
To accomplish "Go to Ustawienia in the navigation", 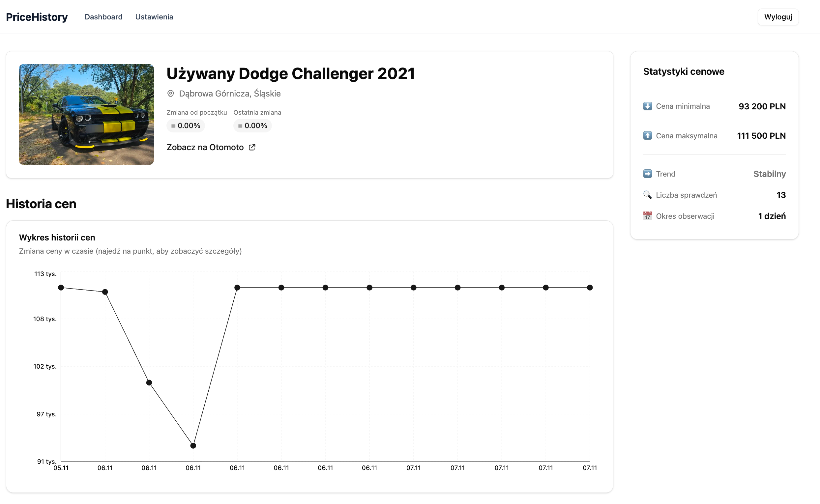I will pos(154,17).
